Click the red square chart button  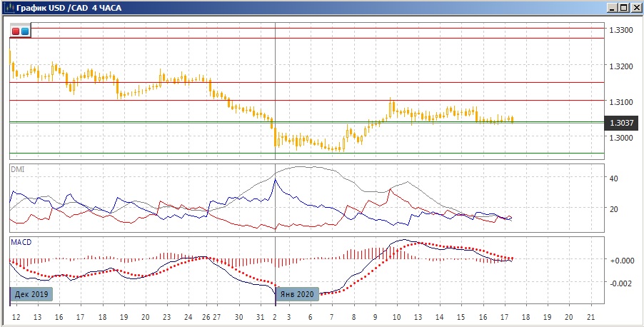coord(16,31)
